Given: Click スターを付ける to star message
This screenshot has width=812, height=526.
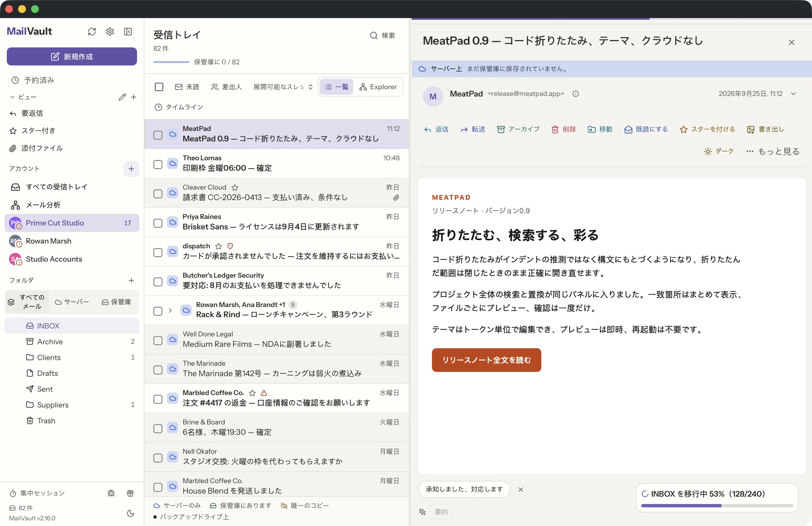Looking at the screenshot, I should click(x=707, y=130).
